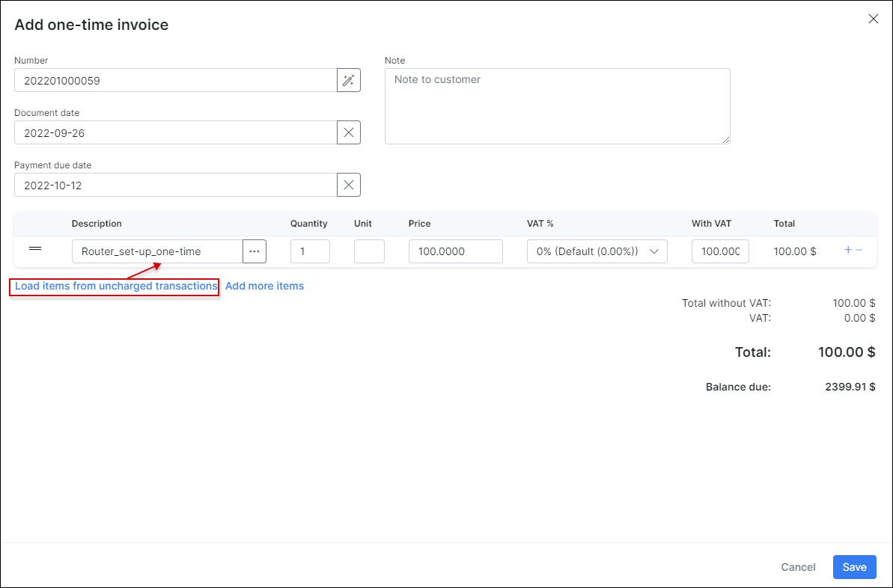Clear the Document date with X icon
The height and width of the screenshot is (588, 893).
349,133
